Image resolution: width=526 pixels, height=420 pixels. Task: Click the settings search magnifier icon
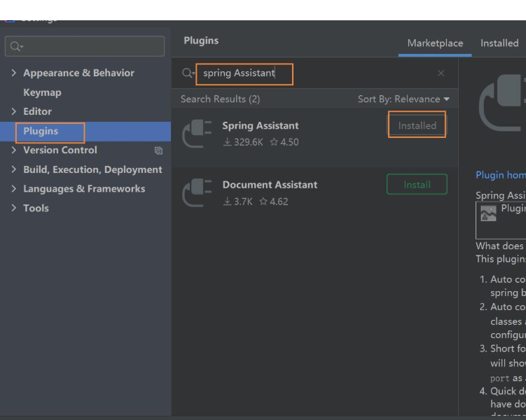pyautogui.click(x=16, y=46)
